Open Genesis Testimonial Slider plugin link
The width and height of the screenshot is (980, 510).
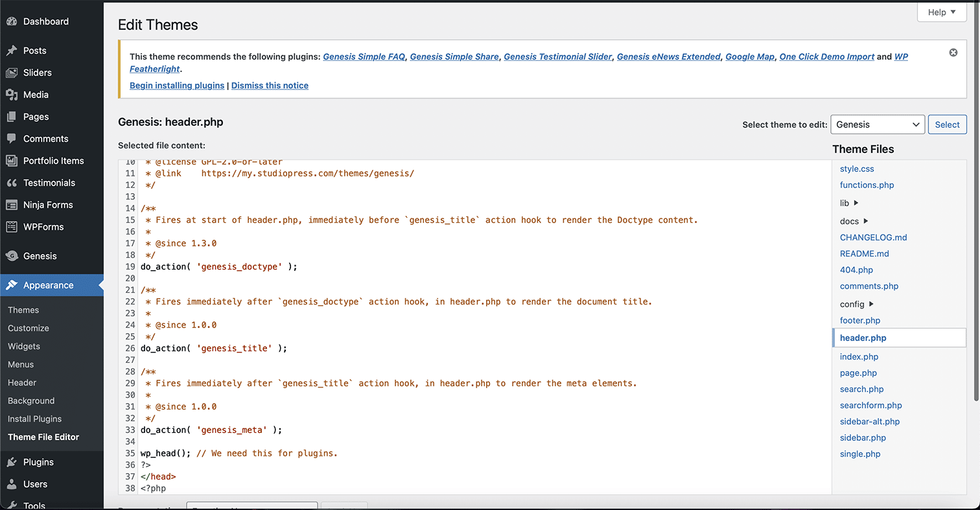558,56
